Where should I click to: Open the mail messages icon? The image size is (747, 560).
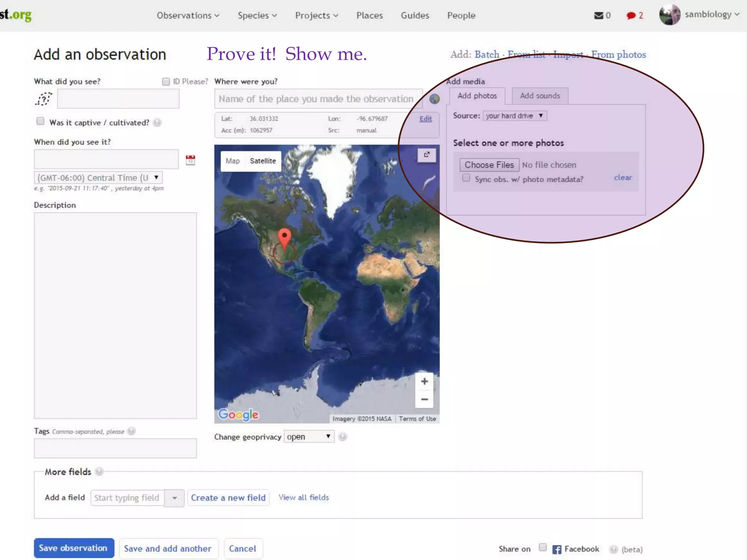click(x=599, y=15)
